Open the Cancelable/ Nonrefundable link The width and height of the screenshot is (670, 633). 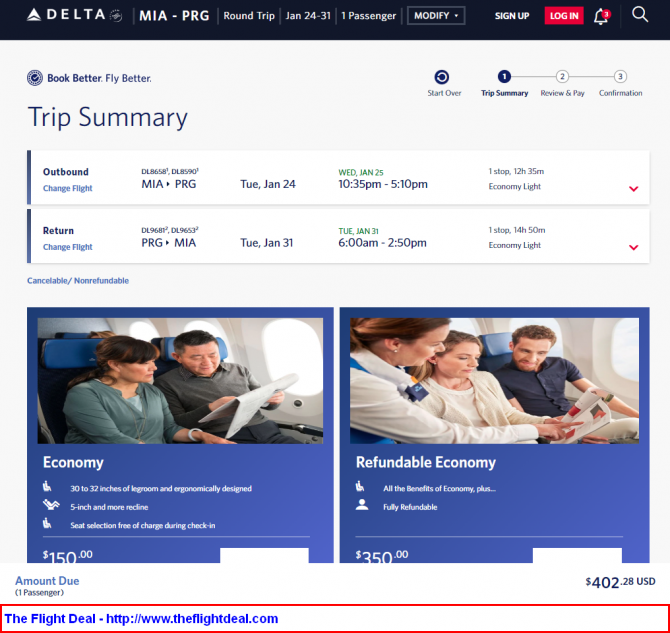(x=78, y=280)
